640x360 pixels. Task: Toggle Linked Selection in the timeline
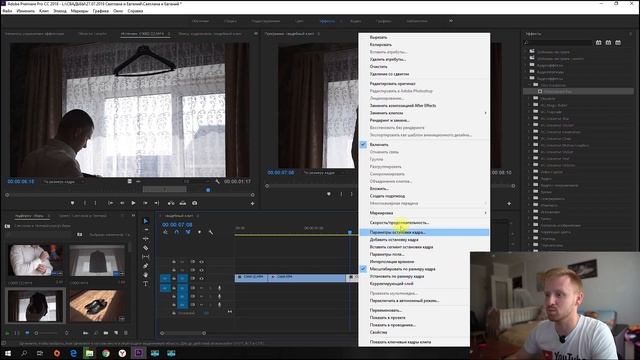(x=188, y=232)
